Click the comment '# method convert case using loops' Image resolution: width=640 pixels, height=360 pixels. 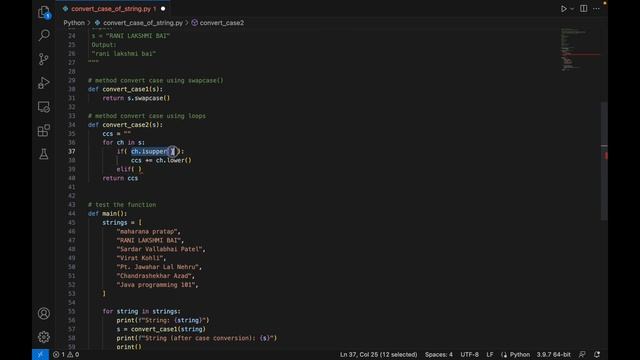pos(147,116)
